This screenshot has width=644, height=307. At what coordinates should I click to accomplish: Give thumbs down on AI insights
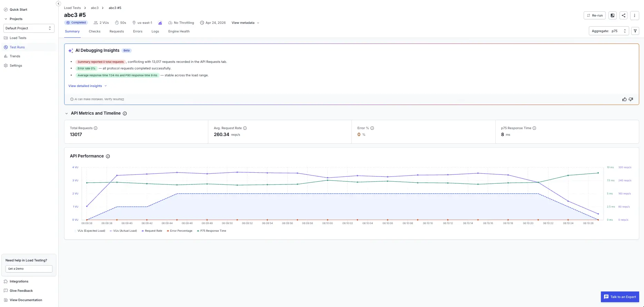[631, 99]
